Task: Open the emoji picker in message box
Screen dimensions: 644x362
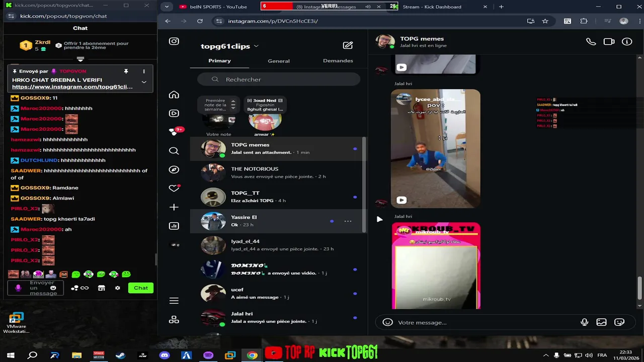Action: 387,322
